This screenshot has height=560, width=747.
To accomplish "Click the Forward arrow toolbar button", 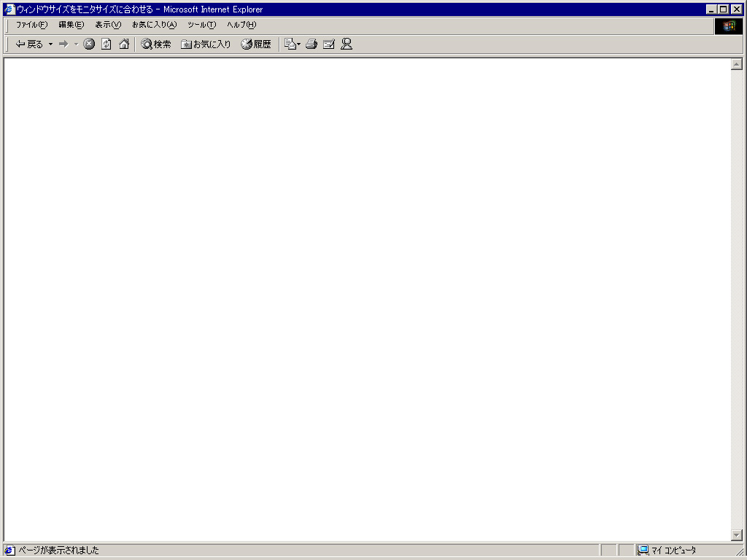I will pyautogui.click(x=63, y=44).
